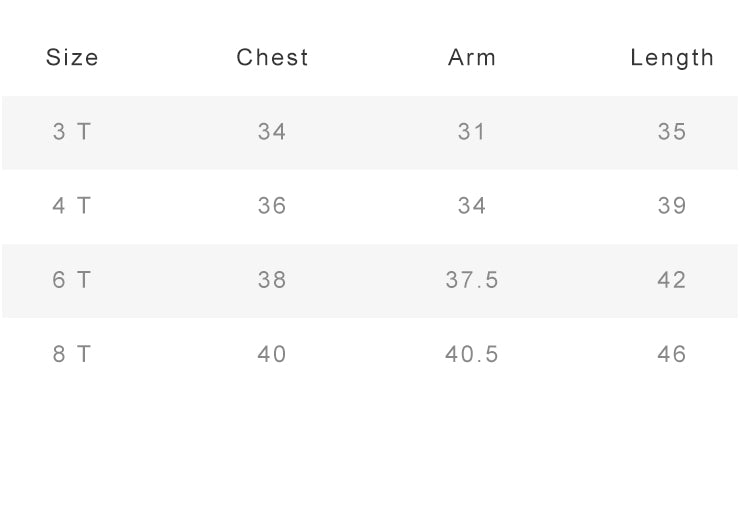The width and height of the screenshot is (740, 520).
Task: Select the 8 T size cell
Action: tap(71, 354)
